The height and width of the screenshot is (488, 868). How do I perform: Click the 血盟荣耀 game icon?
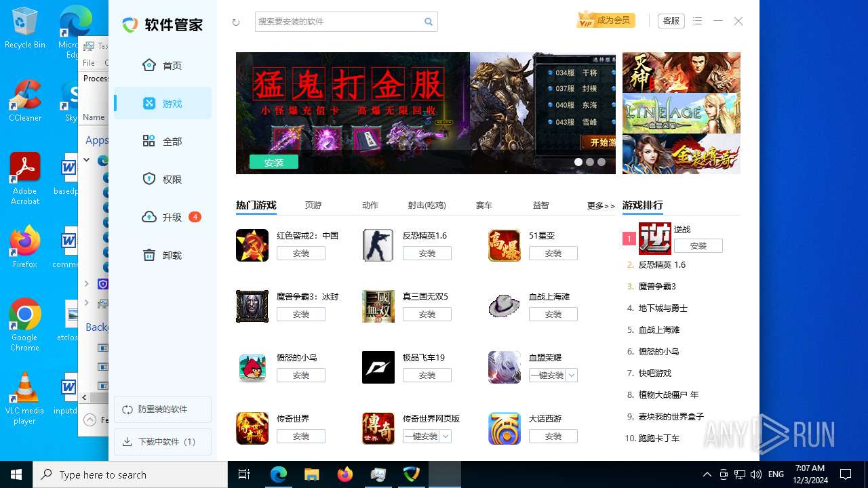505,367
